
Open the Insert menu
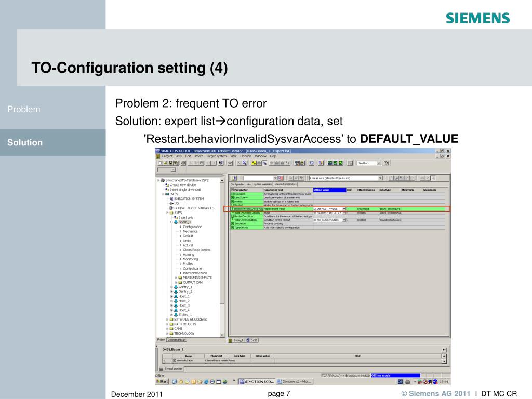[x=198, y=156]
